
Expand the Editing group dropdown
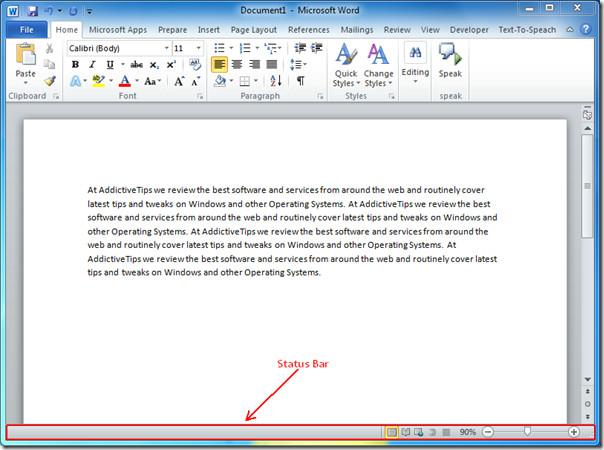tap(414, 65)
